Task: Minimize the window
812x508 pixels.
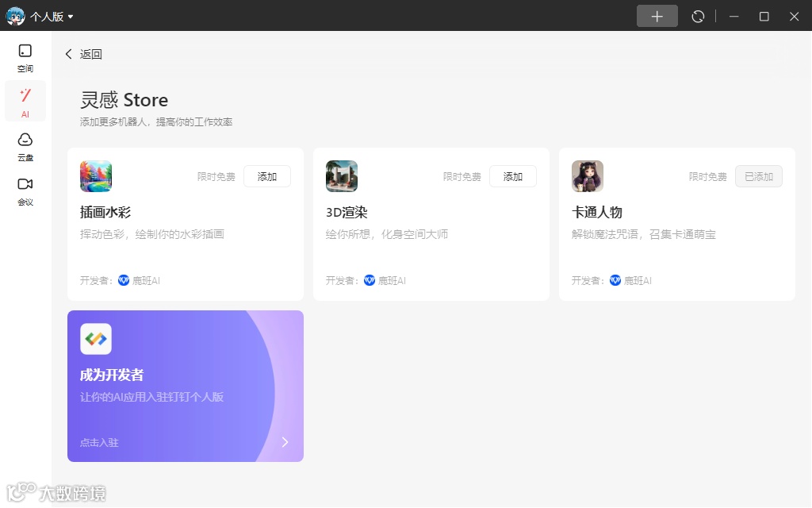Action: [733, 17]
